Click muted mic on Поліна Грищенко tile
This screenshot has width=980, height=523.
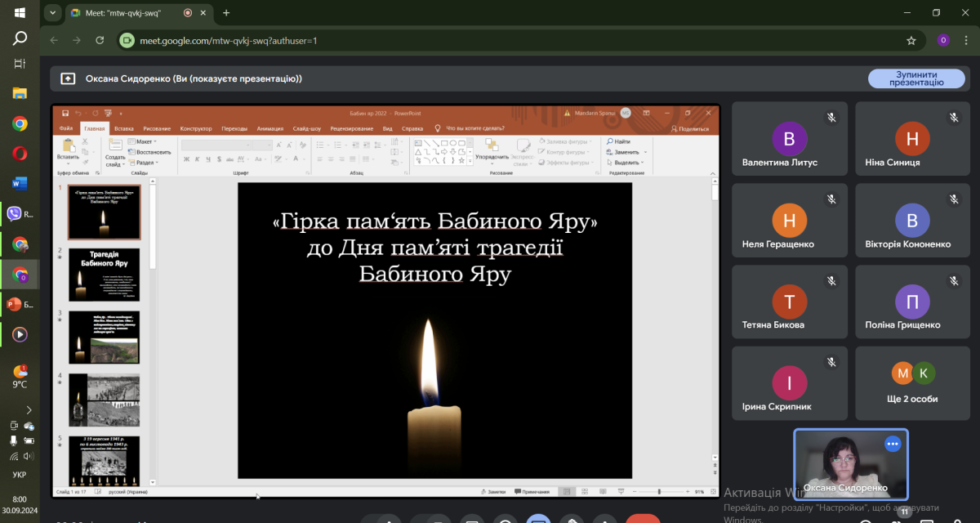click(x=953, y=280)
